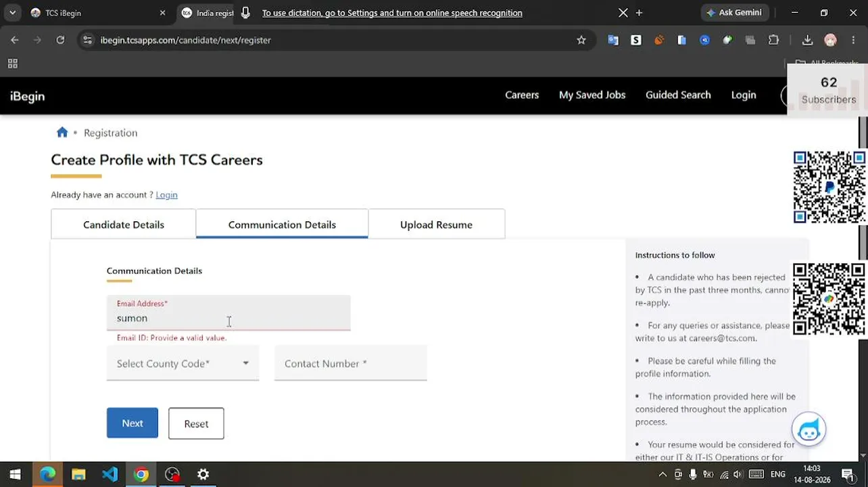Image resolution: width=868 pixels, height=487 pixels.
Task: Click the iBegin logo
Action: click(28, 96)
